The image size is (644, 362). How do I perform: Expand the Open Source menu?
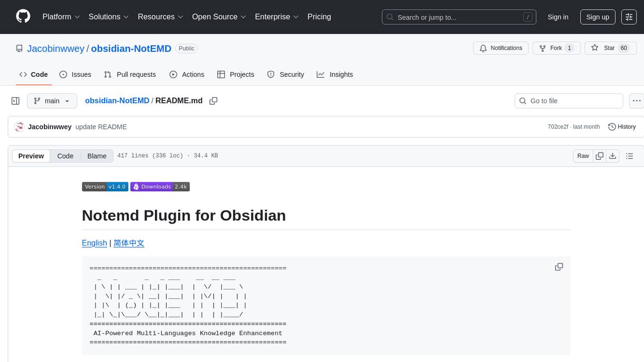[219, 17]
